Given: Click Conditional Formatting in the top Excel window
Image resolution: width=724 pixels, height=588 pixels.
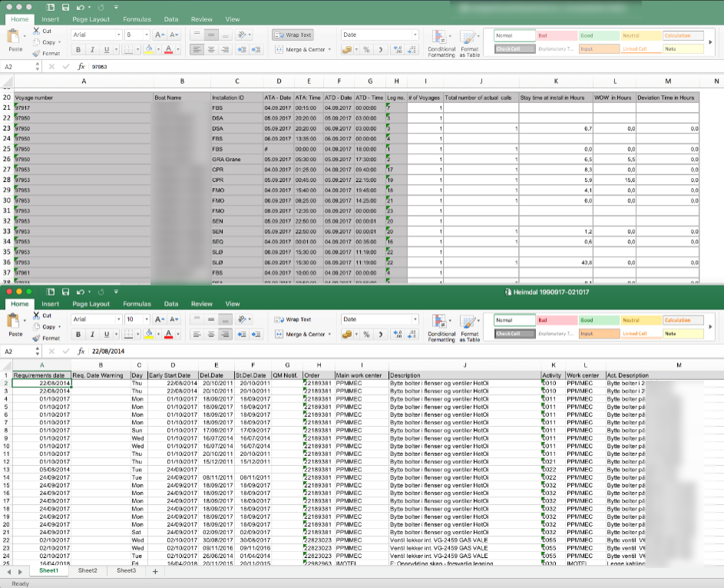Looking at the screenshot, I should click(x=441, y=44).
